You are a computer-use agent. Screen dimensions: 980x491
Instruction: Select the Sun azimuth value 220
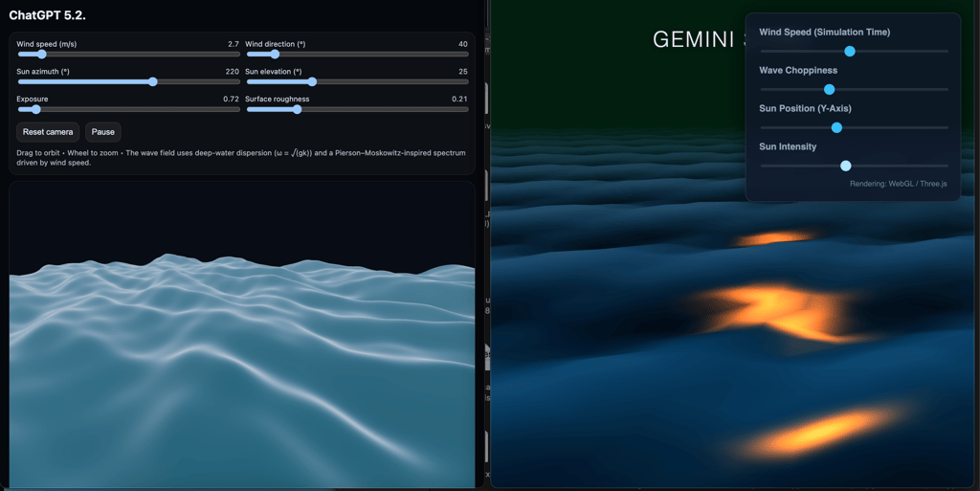(232, 72)
